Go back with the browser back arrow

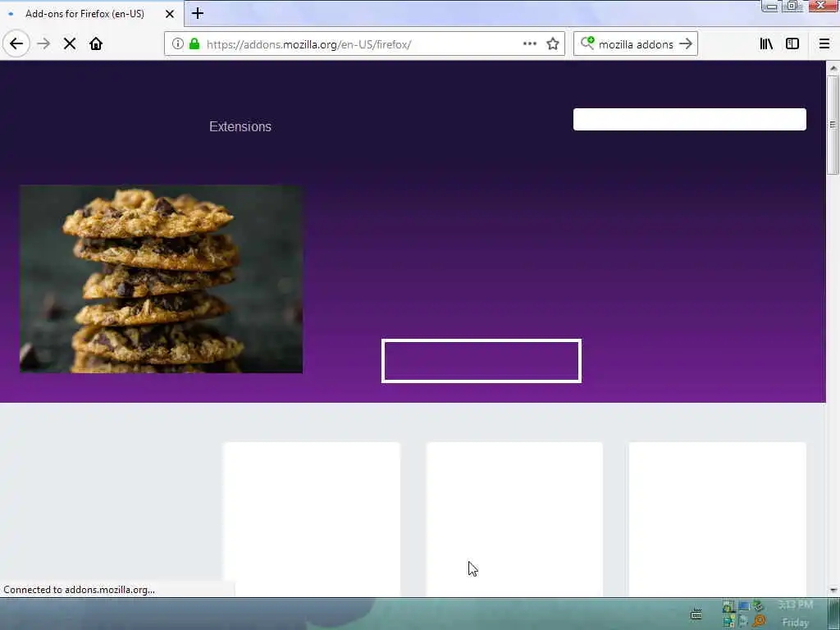(x=16, y=43)
